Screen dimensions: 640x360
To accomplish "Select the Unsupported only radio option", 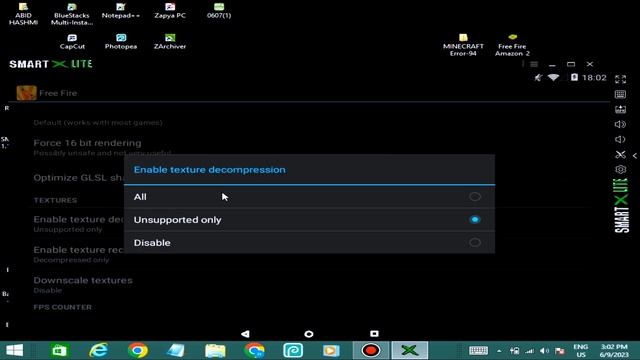I will pyautogui.click(x=309, y=220).
